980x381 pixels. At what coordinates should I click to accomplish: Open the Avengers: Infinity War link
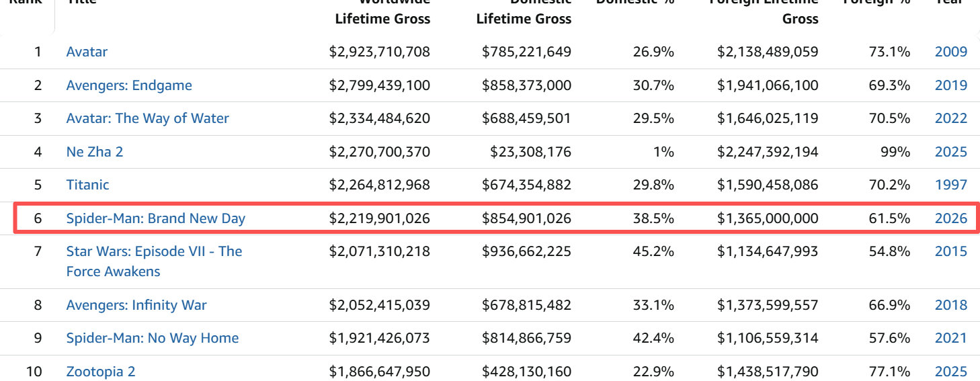(136, 305)
